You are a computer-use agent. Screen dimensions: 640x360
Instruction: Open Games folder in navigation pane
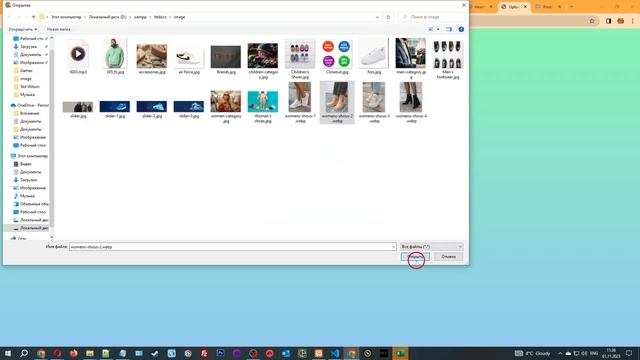point(26,71)
